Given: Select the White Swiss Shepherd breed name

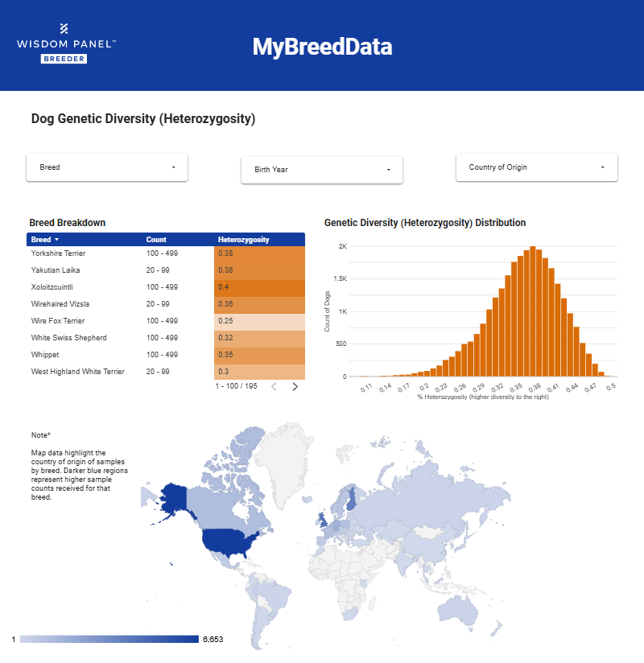Looking at the screenshot, I should (x=69, y=338).
